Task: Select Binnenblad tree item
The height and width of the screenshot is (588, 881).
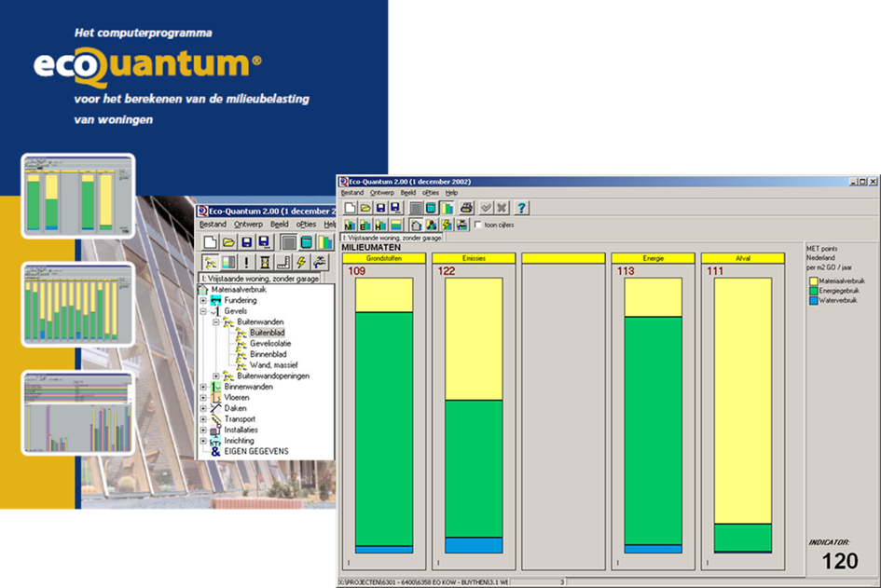Action: (x=268, y=354)
